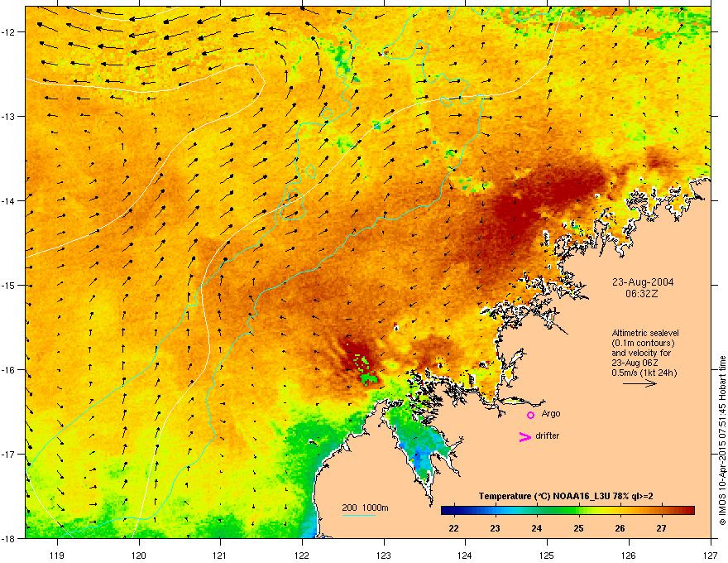Click the magenta drifter arrowhead legend symbol
This screenshot has width=728, height=563.
(x=524, y=436)
